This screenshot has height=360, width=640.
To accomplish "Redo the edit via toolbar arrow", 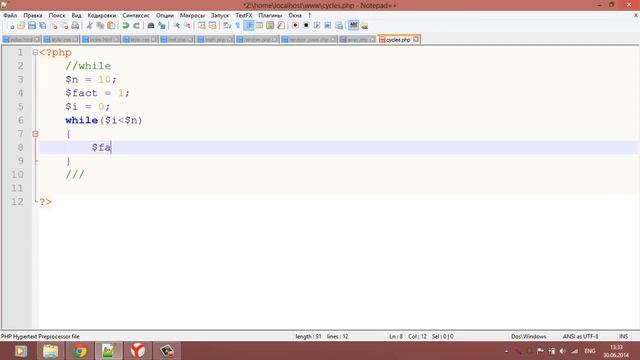I will pos(136,26).
